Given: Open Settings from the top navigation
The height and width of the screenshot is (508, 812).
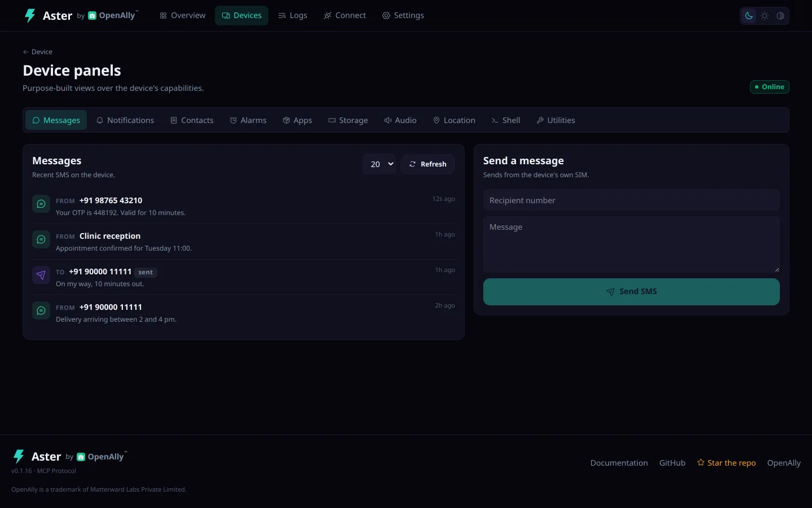Looking at the screenshot, I should (403, 15).
